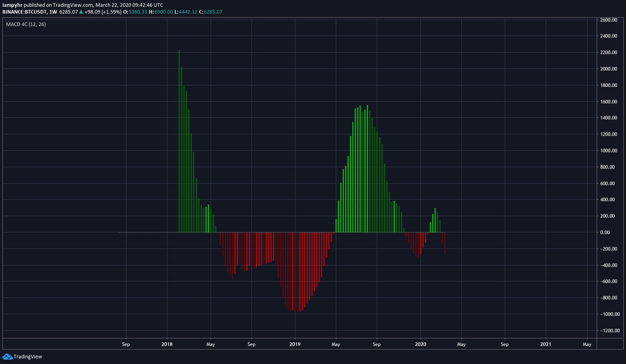Click the 2021 time axis label

pyautogui.click(x=546, y=344)
